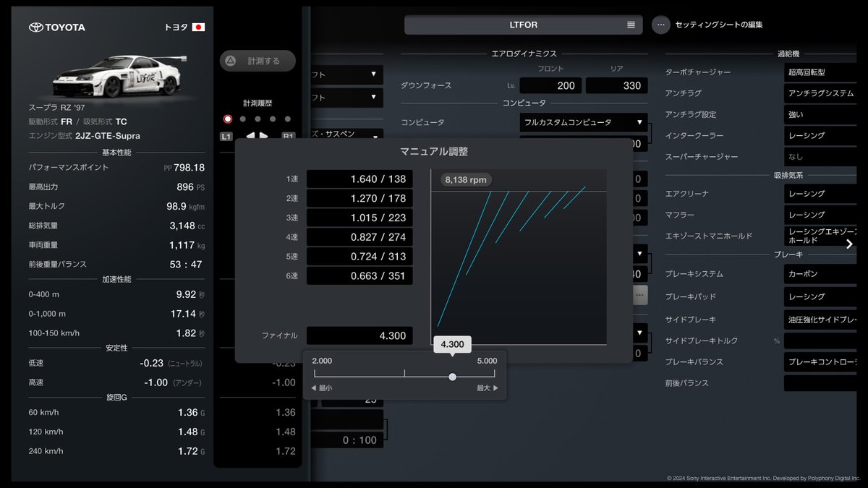Select the fifth measurement history dot

[288, 119]
